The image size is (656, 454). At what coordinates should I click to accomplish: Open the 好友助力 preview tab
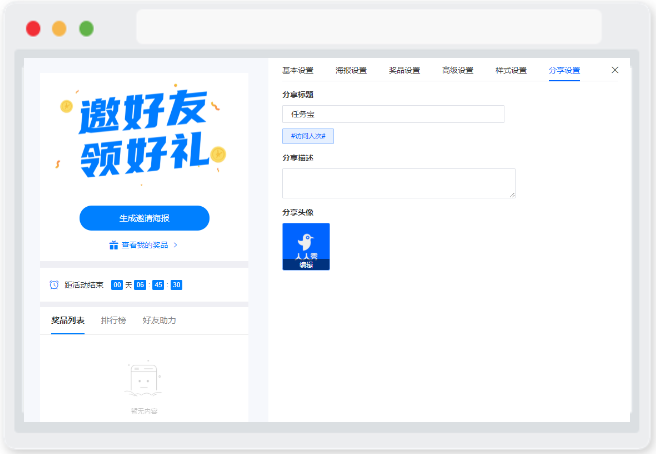click(159, 321)
